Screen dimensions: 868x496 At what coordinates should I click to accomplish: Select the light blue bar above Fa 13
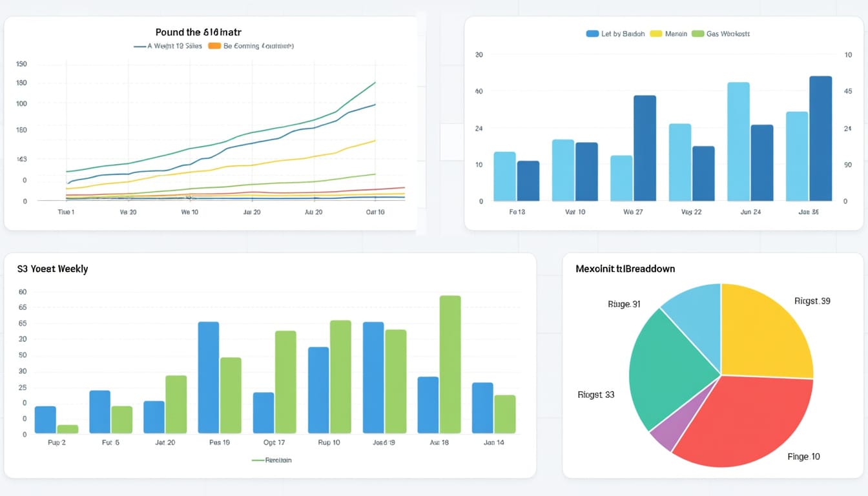(x=504, y=176)
